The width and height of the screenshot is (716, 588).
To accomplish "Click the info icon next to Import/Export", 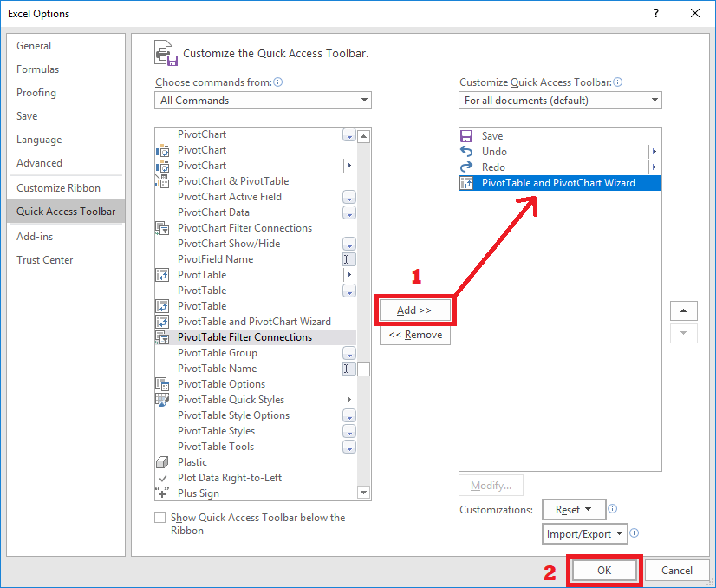I will pyautogui.click(x=635, y=533).
